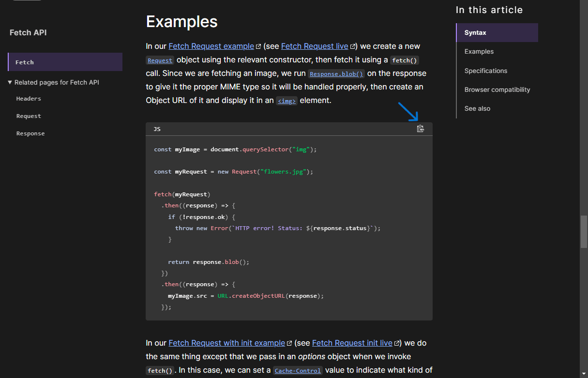Screen dimensions: 588x378
Task: Collapse Related pages for Fetch API section
Action: 54,83
